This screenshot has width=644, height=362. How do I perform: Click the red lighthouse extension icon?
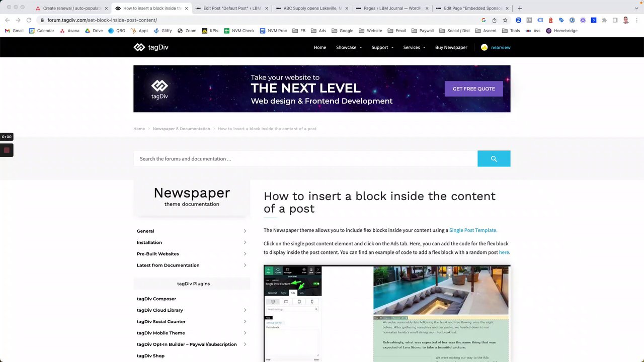(550, 20)
